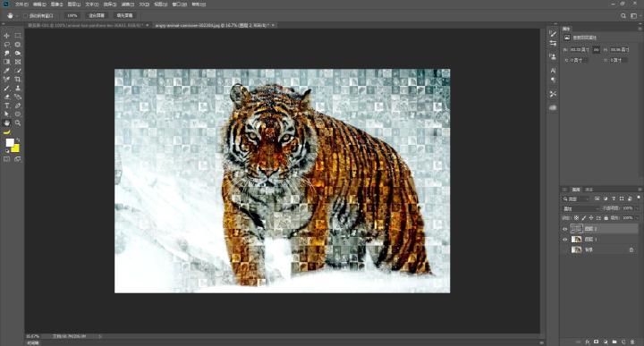Viewport: 644px width, 346px height.
Task: Select the Lasso tool
Action: (6, 45)
